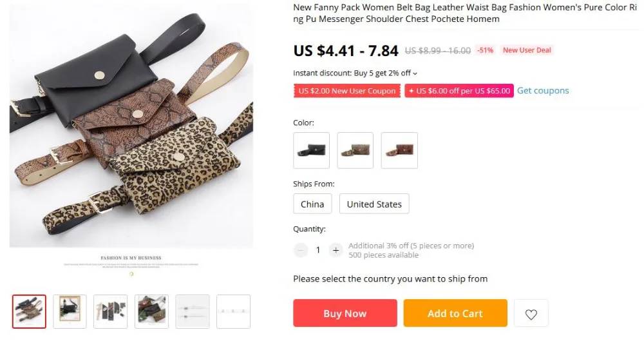
Task: Click the Get coupons link
Action: (x=543, y=91)
